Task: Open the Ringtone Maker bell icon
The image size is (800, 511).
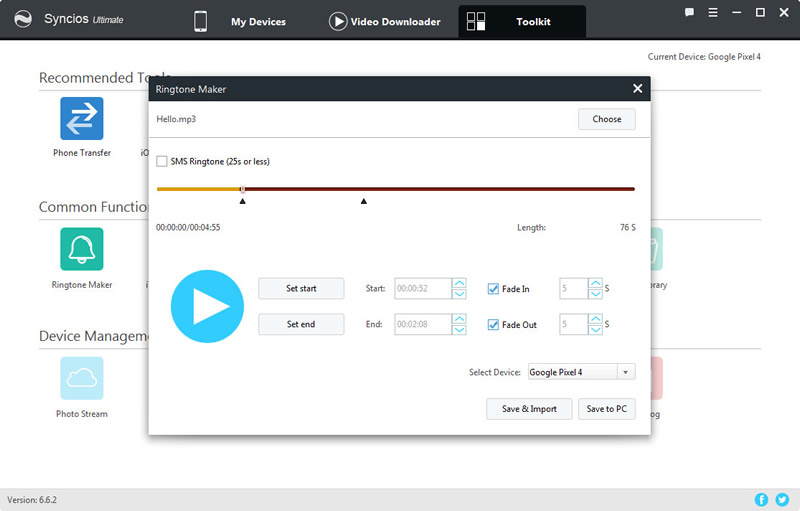Action: coord(82,249)
